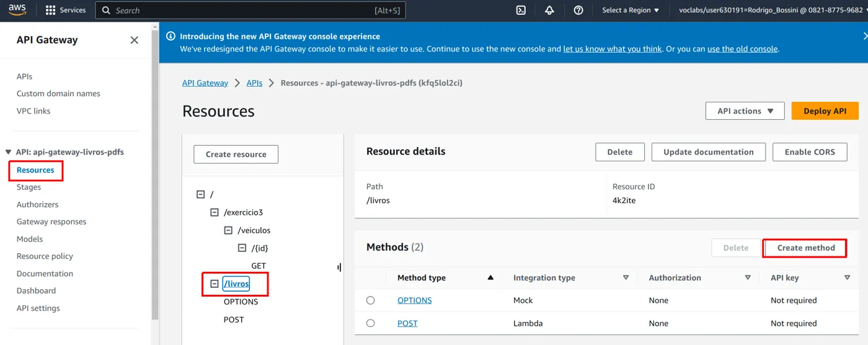The height and width of the screenshot is (345, 868).
Task: Click the resource panel resize handle
Action: coord(339,267)
